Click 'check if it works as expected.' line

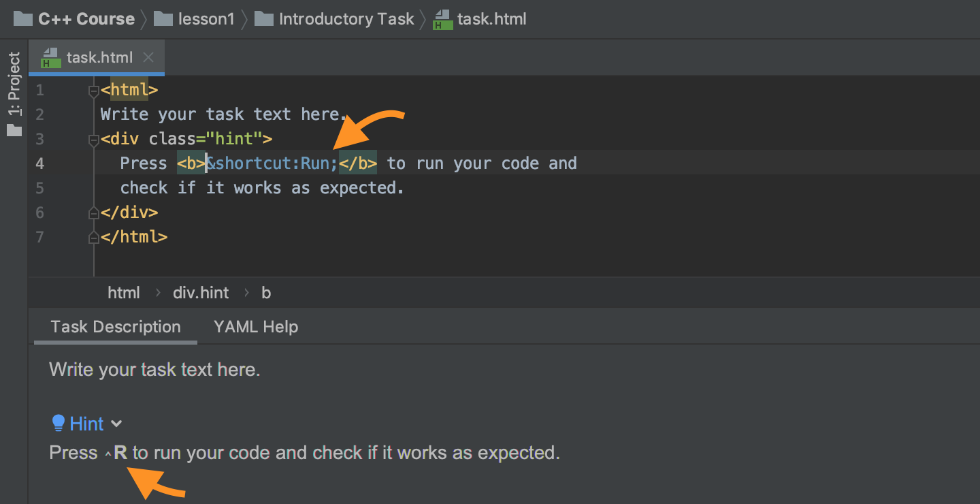(x=262, y=188)
